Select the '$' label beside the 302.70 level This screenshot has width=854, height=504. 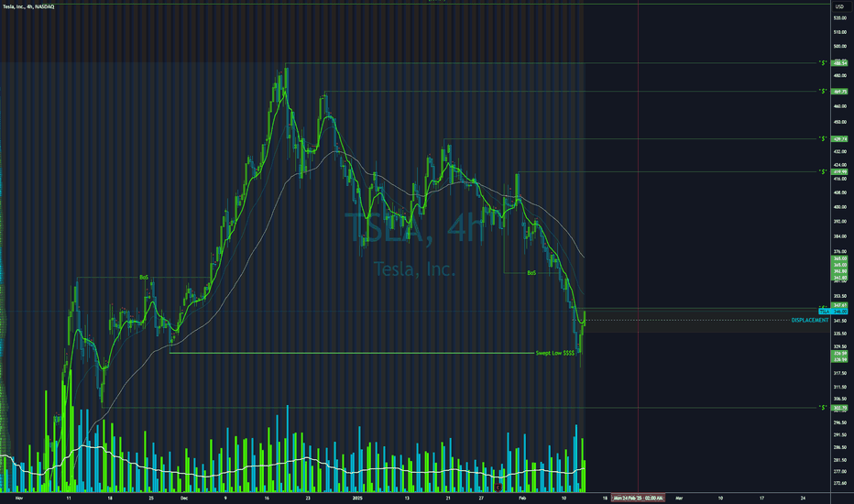(x=823, y=408)
